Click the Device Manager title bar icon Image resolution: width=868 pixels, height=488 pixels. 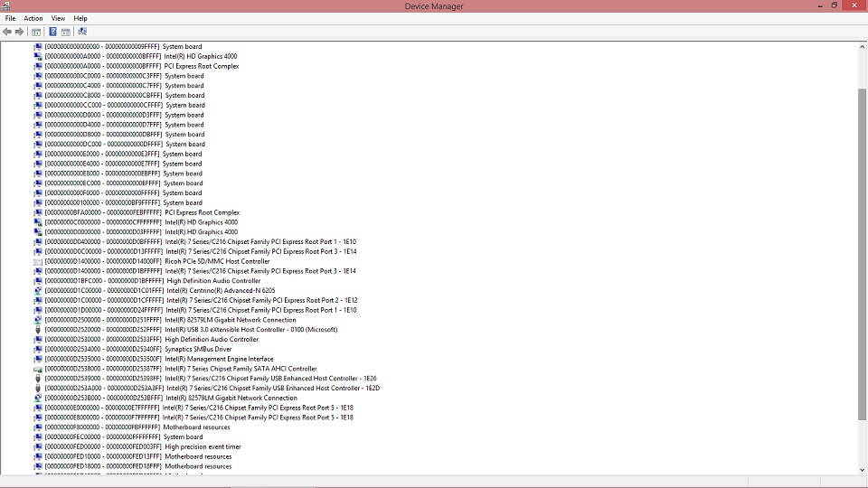(5, 6)
